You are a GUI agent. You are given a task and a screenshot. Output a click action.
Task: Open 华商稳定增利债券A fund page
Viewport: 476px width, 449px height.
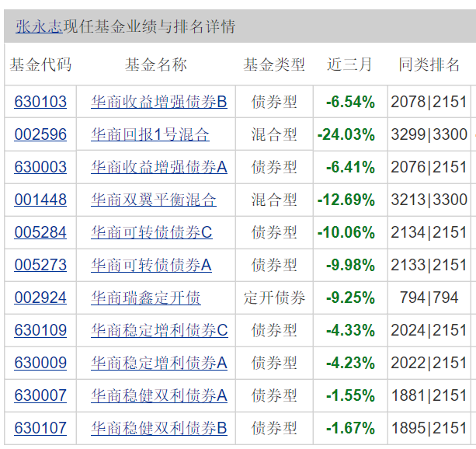(x=159, y=363)
